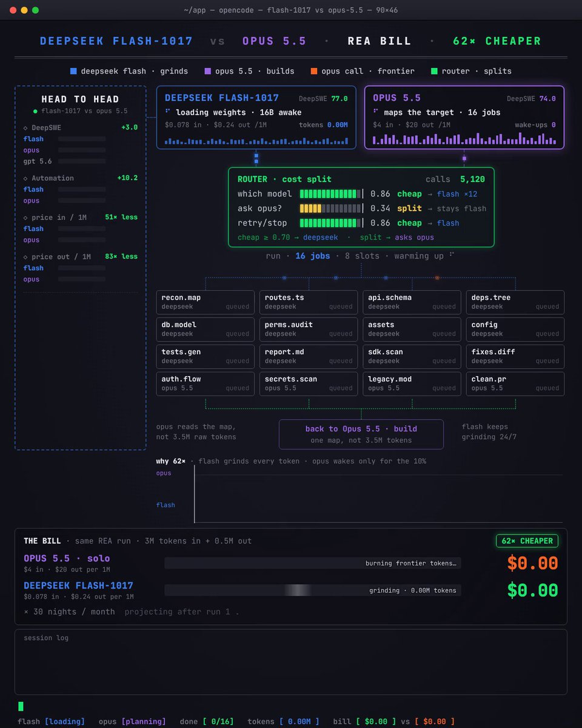Click the burning frontier tokens progress bar
Image resolution: width=582 pixels, height=728 pixels.
pos(313,563)
